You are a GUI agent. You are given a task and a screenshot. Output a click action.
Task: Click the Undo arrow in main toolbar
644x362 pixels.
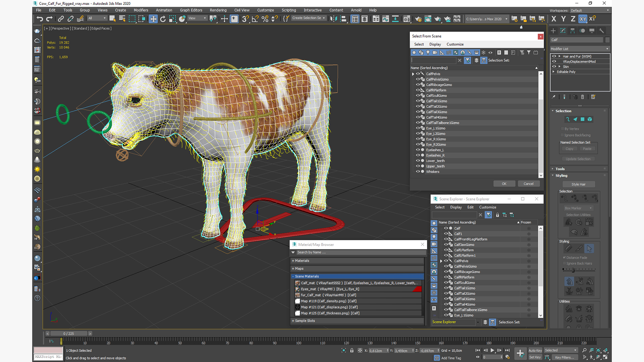(40, 19)
